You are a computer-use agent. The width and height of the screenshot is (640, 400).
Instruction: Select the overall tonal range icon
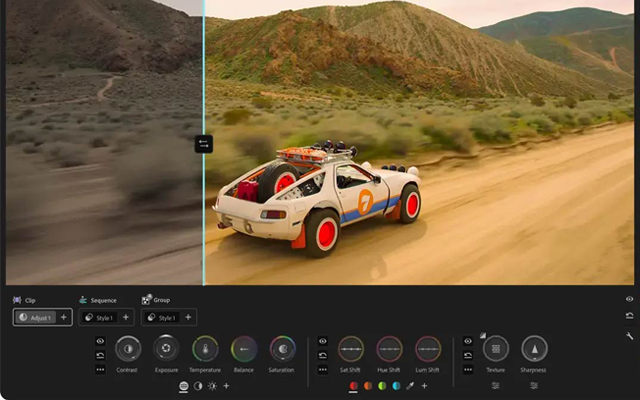[x=184, y=386]
